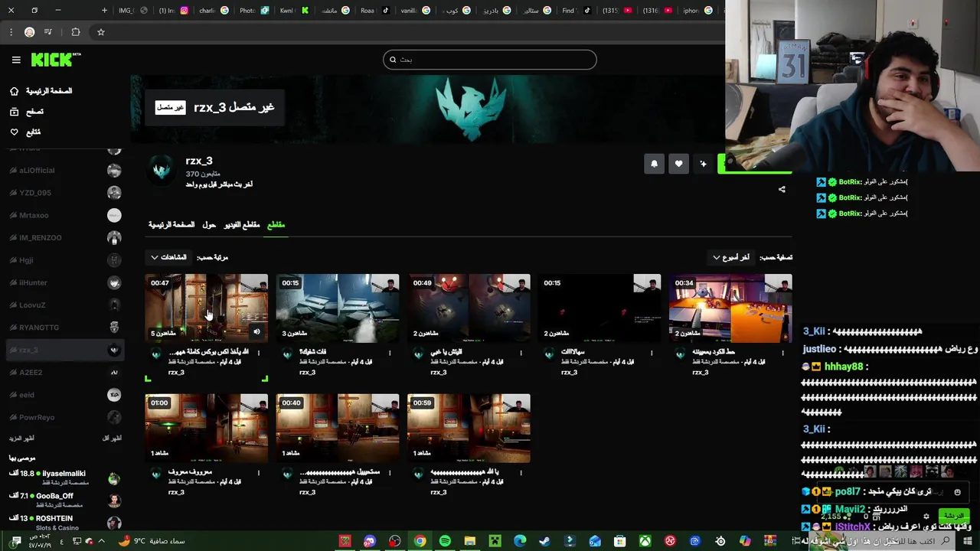Play the 00:15 clip with the blue stairs
980x551 pixels.
(338, 308)
